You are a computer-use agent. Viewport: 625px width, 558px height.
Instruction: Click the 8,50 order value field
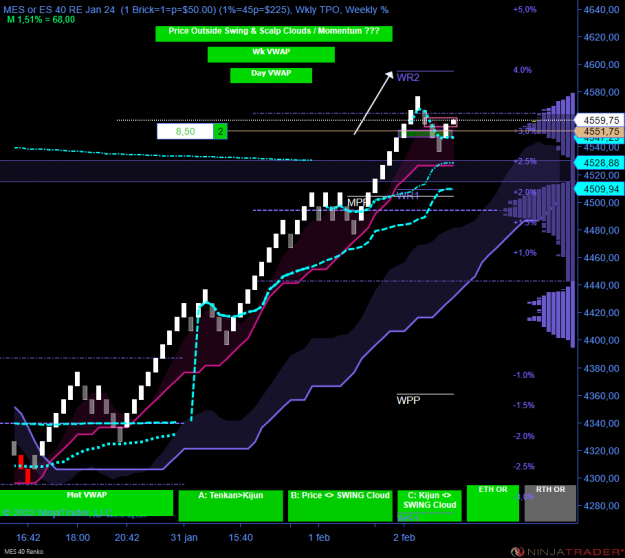[x=185, y=132]
